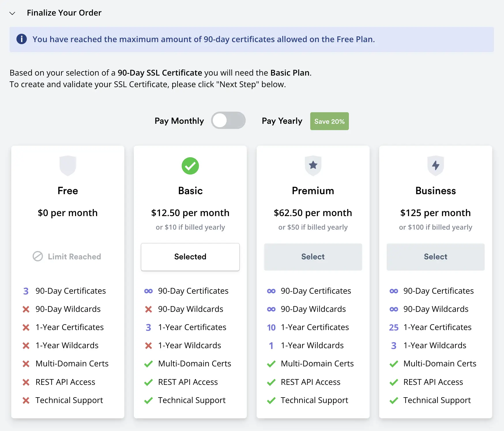Viewport: 504px width, 431px height.
Task: Select the Business plan
Action: tap(435, 257)
